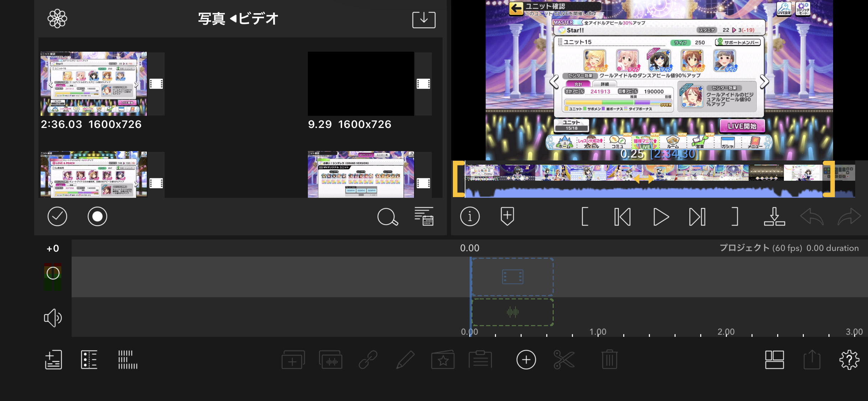Image resolution: width=868 pixels, height=401 pixels.
Task: Click the left yellow trim handle on filmstrip
Action: click(459, 179)
